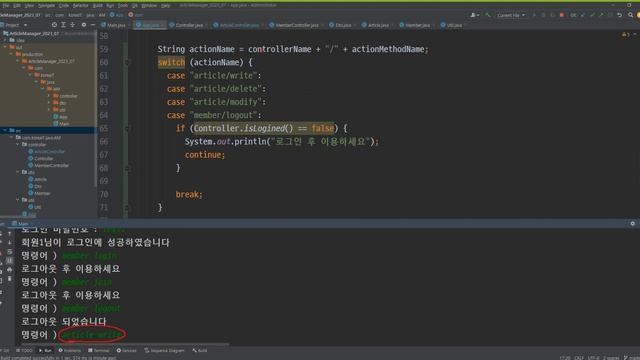Click the expand all icon in Project panel
Viewport: 640px width, 360px height.
tap(63, 25)
